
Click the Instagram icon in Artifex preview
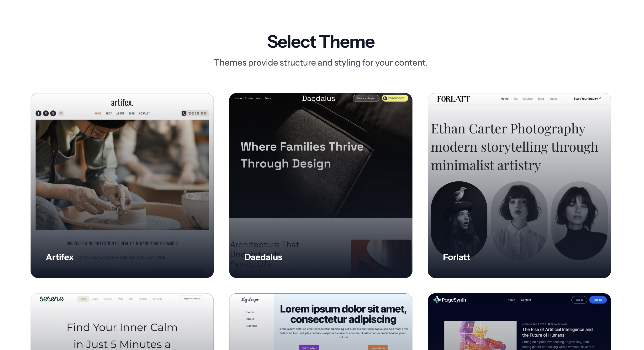pyautogui.click(x=53, y=113)
